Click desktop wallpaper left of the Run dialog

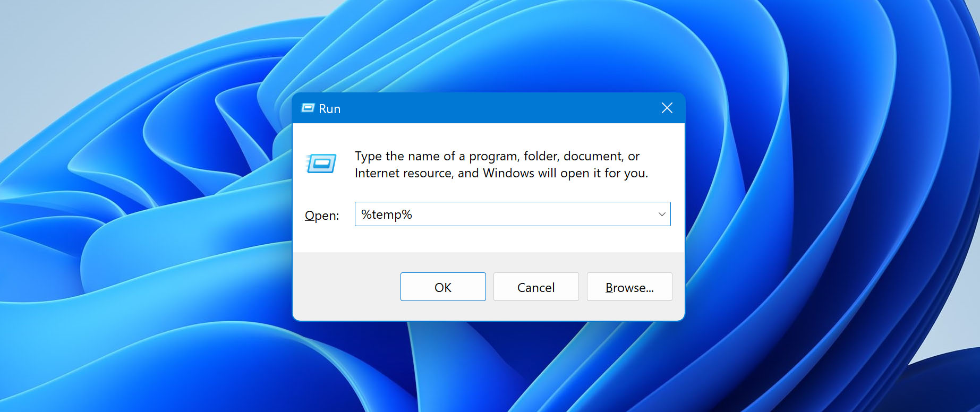pos(149,212)
